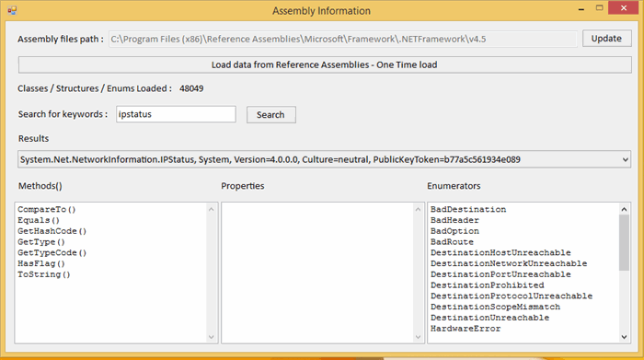Screen dimensions: 644x360
Task: Load data from Reference Assemblies button
Action: 325,65
